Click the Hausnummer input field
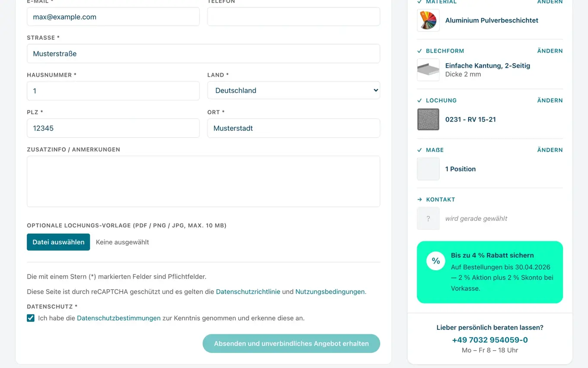This screenshot has width=588, height=368. coord(113,91)
